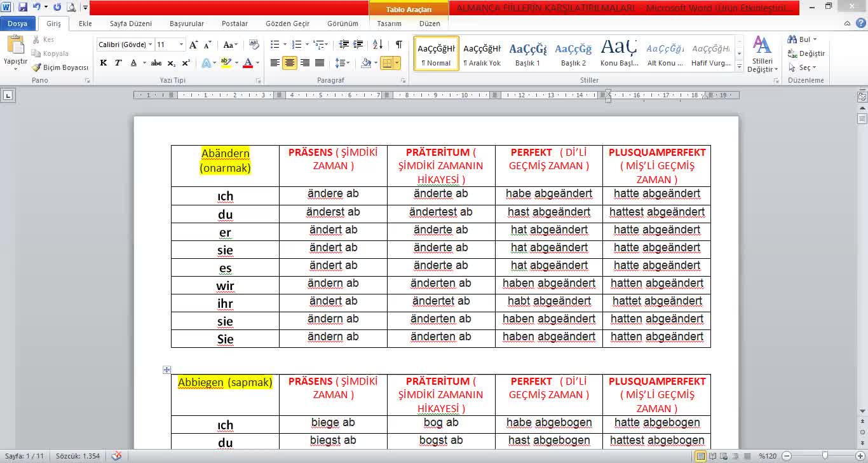Increase font size with grow font icon
The width and height of the screenshot is (868, 463).
coord(194,45)
